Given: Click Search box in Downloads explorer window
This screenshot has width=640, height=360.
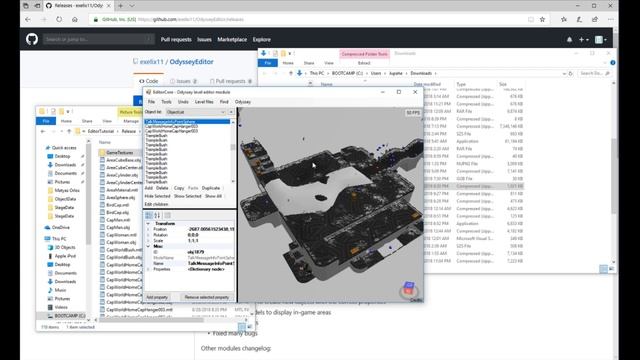Looking at the screenshot, I should [x=595, y=73].
